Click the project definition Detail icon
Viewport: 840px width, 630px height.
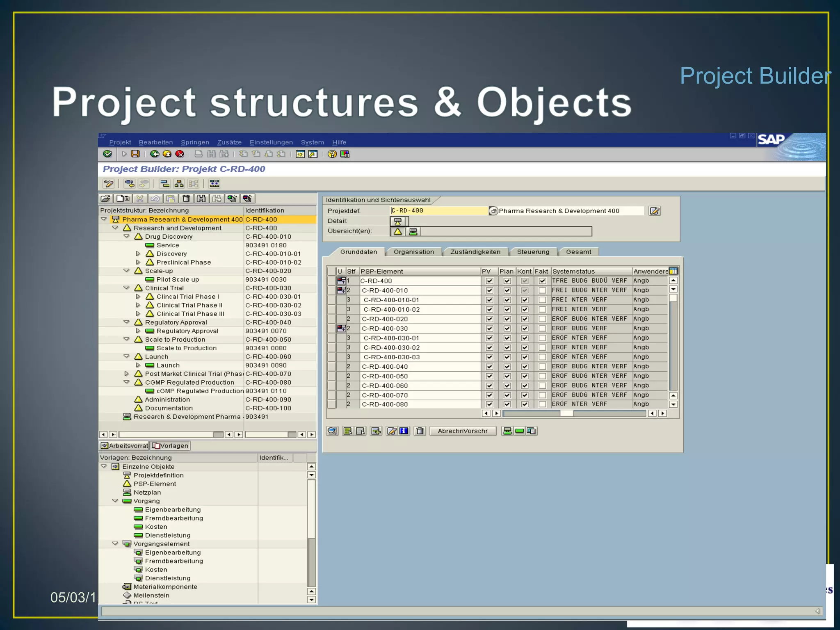click(398, 221)
